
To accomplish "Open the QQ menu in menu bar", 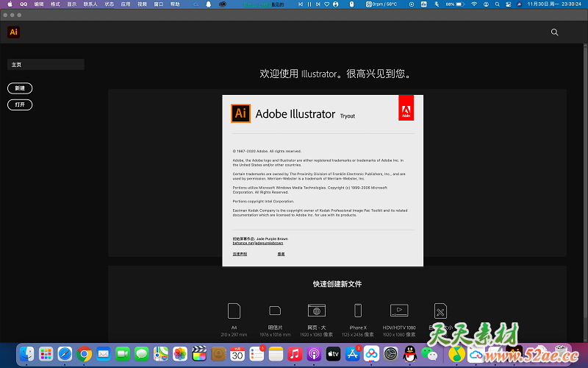I will click(24, 4).
